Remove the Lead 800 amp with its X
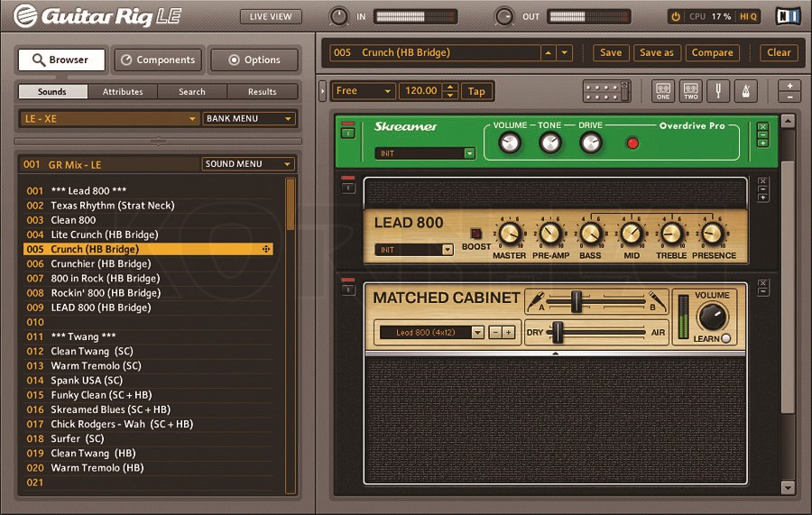The width and height of the screenshot is (812, 515). 762,181
